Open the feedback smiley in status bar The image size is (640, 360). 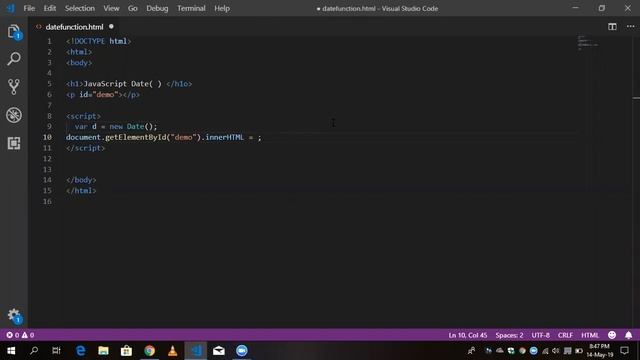click(x=612, y=335)
